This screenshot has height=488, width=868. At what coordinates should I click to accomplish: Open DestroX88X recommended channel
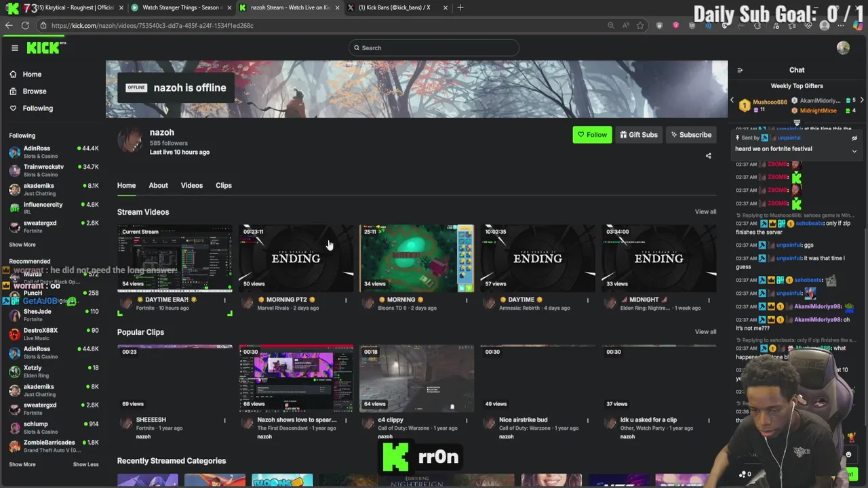tap(53, 333)
